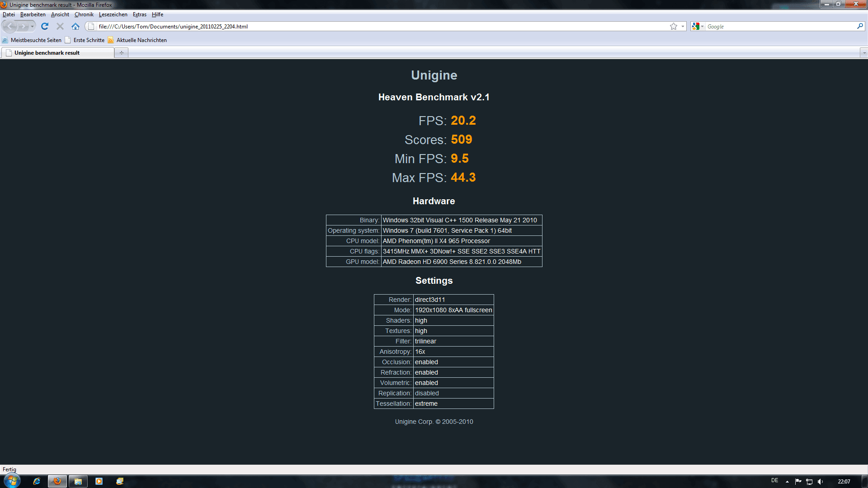Click the back navigation arrow
This screenshot has width=868, height=488.
coord(10,26)
